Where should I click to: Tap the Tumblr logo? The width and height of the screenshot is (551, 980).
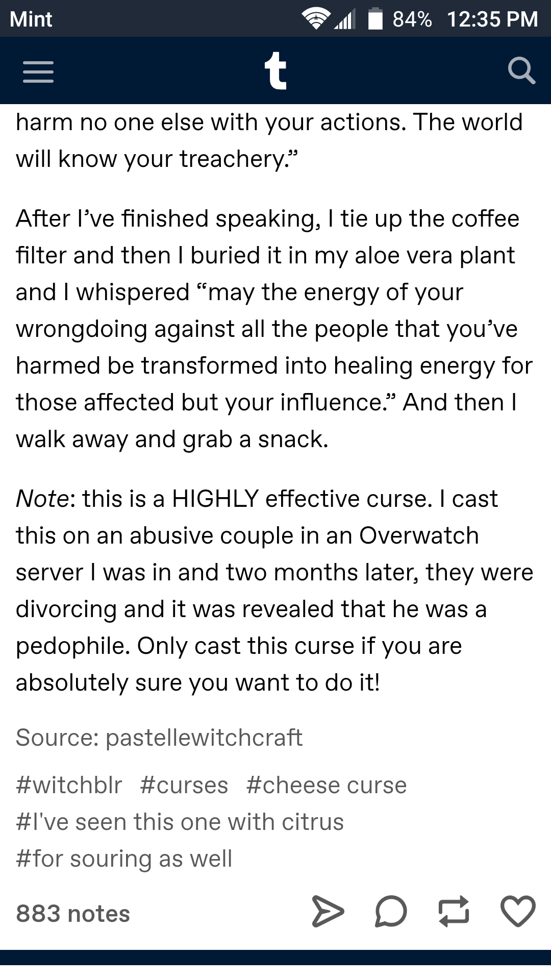pyautogui.click(x=275, y=71)
